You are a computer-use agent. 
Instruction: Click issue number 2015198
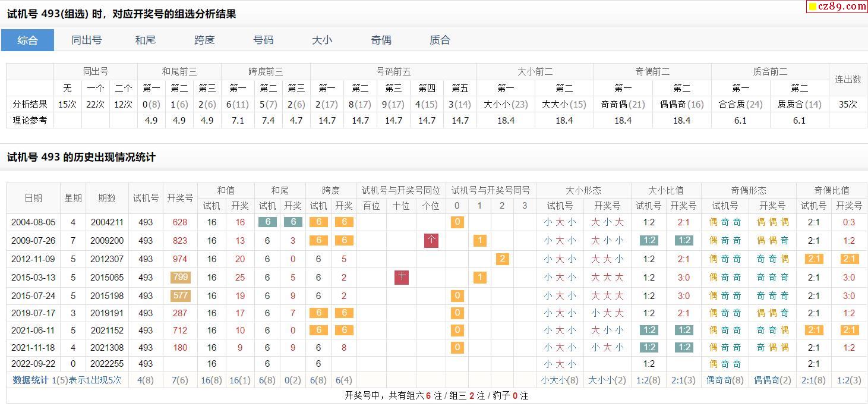click(107, 295)
